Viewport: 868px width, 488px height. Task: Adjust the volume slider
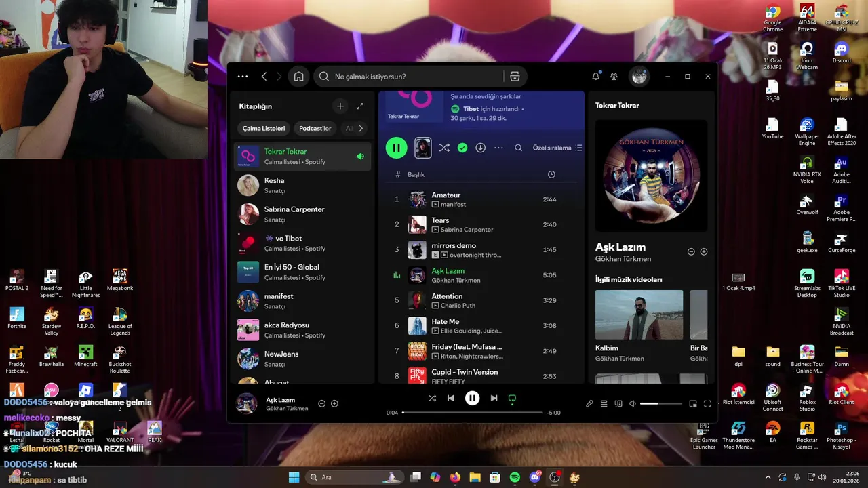pos(661,403)
